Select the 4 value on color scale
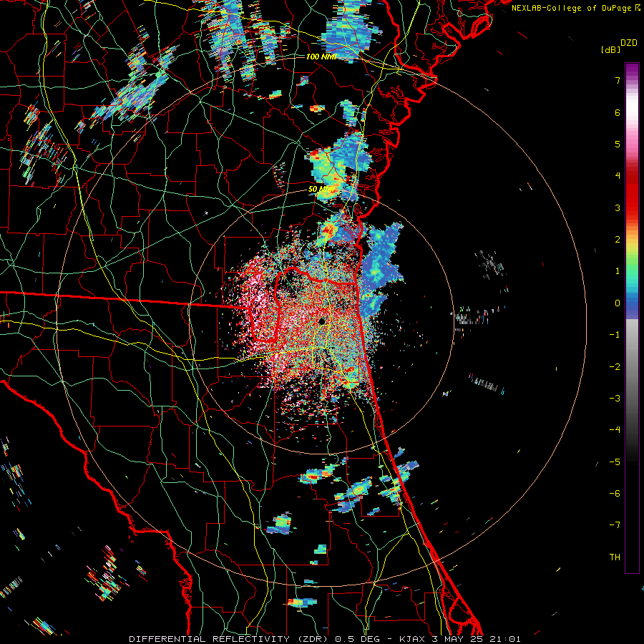The width and height of the screenshot is (644, 644). (618, 176)
